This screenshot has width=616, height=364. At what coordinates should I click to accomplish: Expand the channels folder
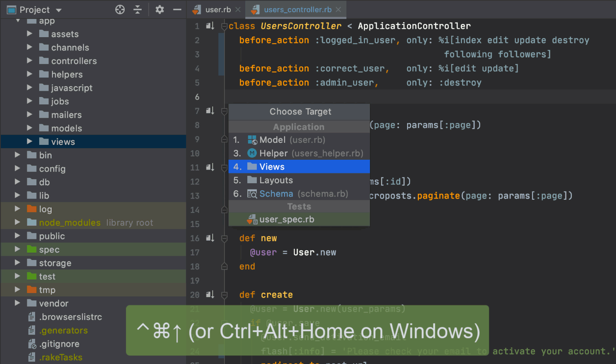click(x=29, y=47)
